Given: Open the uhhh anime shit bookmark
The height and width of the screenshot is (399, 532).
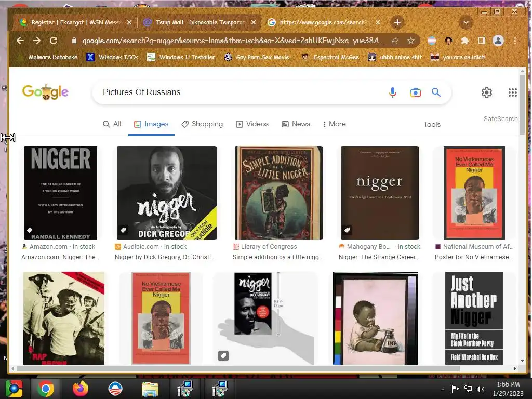Looking at the screenshot, I should pos(395,57).
